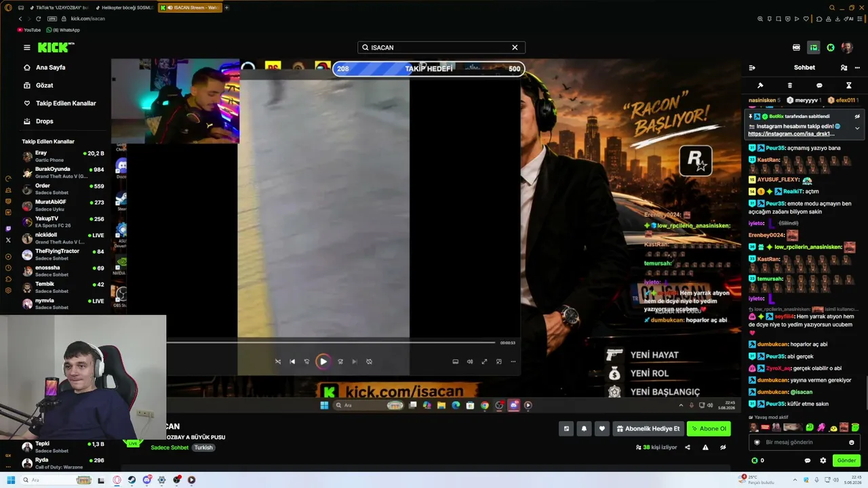Open chat identity speech bubble icon

point(807,460)
